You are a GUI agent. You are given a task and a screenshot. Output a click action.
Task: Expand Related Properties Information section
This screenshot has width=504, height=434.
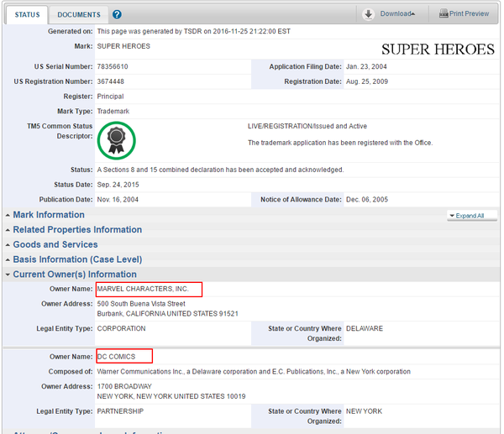77,230
